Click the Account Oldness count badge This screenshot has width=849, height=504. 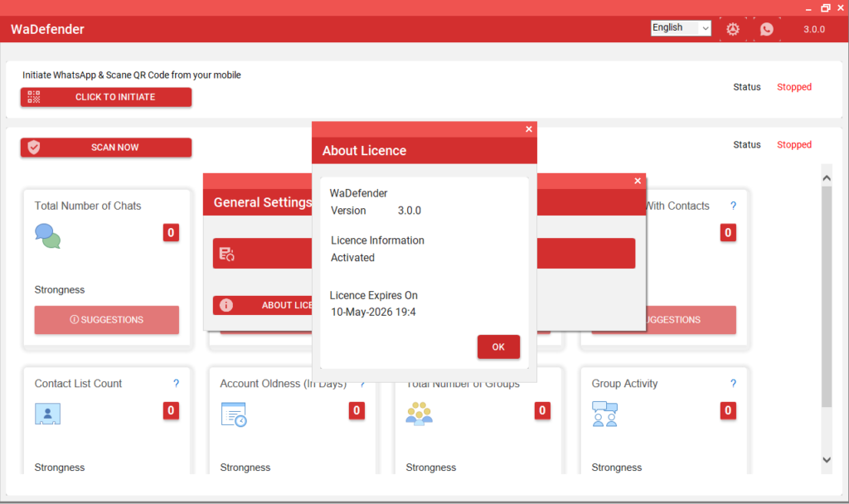point(357,411)
